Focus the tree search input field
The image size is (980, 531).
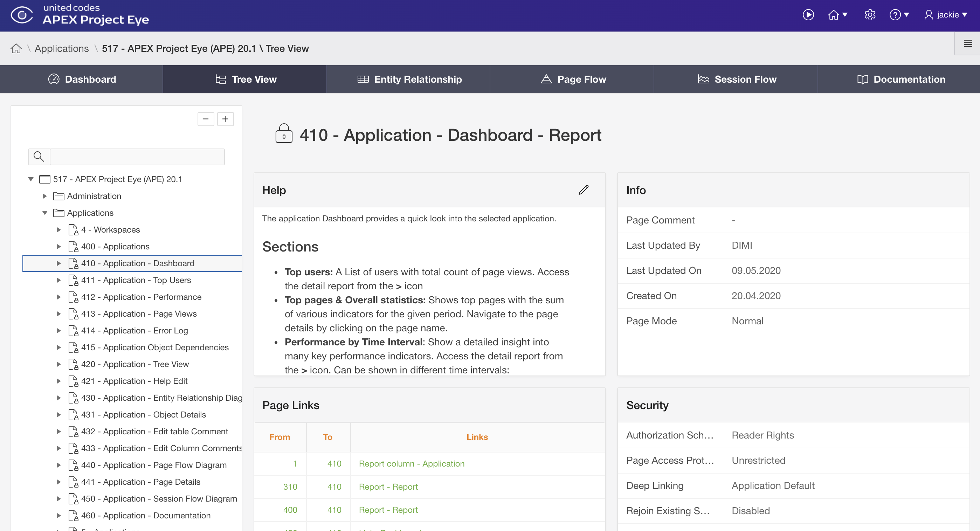pos(137,156)
